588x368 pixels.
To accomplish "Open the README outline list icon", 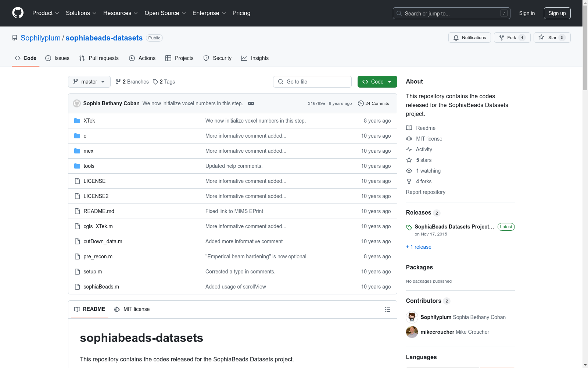I will pyautogui.click(x=387, y=309).
